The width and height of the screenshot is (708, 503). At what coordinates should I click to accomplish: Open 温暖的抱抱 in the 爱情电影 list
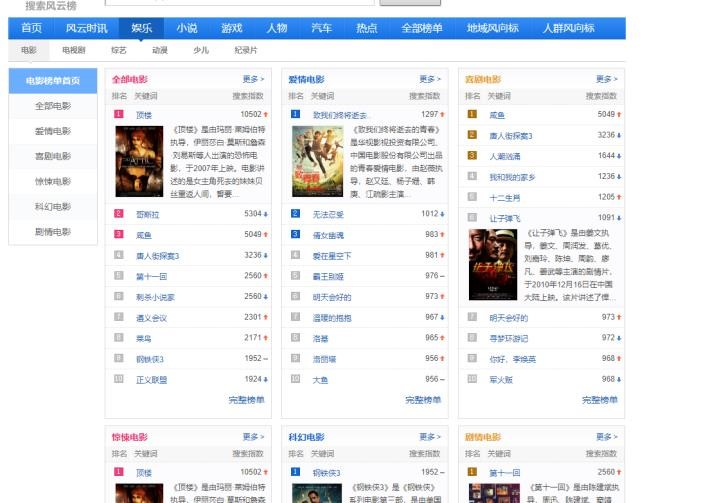(332, 318)
